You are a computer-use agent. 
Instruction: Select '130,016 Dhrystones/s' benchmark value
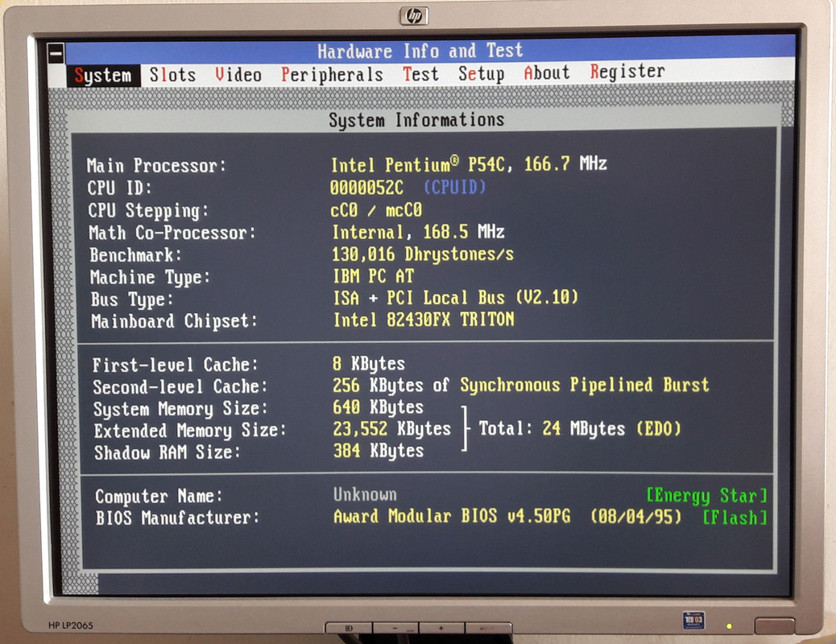423,254
